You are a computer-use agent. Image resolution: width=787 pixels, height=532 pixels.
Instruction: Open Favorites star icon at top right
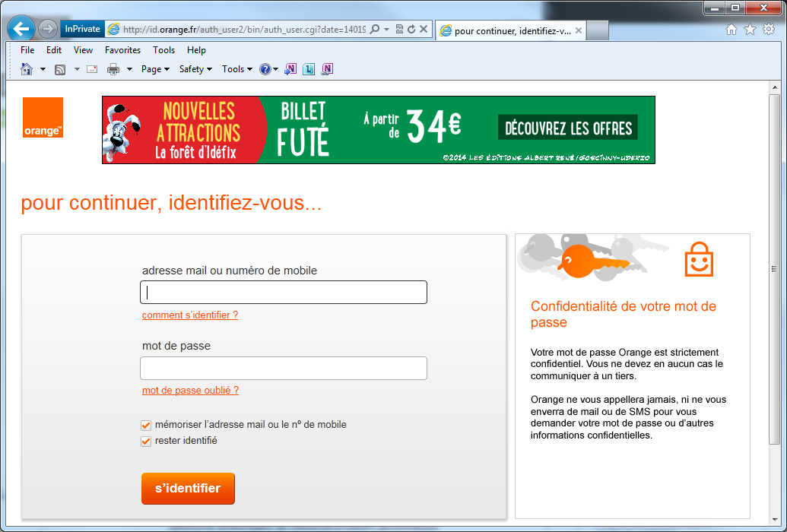750,30
